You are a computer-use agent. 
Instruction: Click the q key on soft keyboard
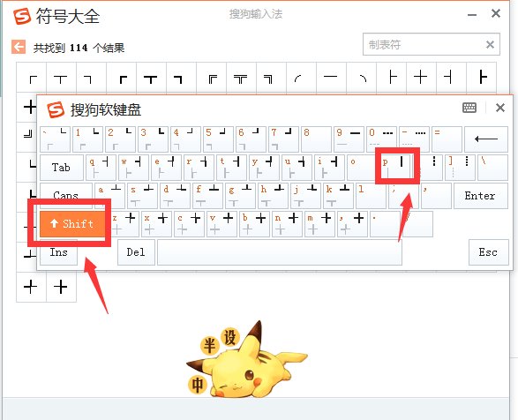point(101,168)
